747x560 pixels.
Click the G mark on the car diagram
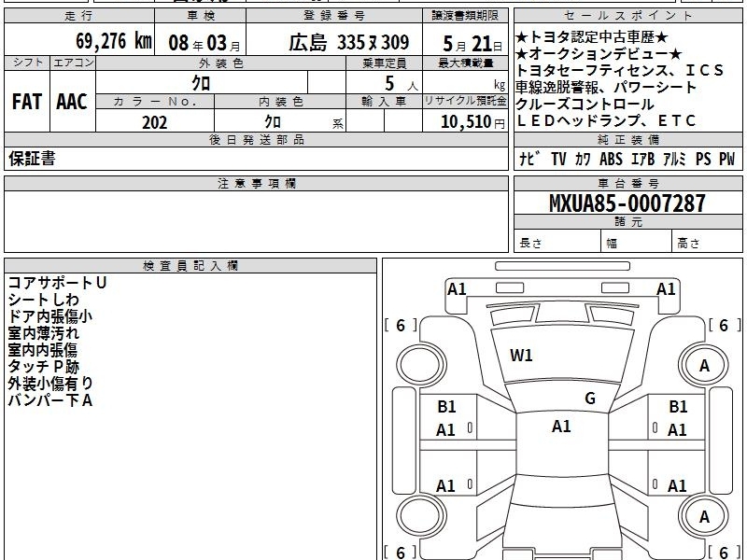[590, 399]
